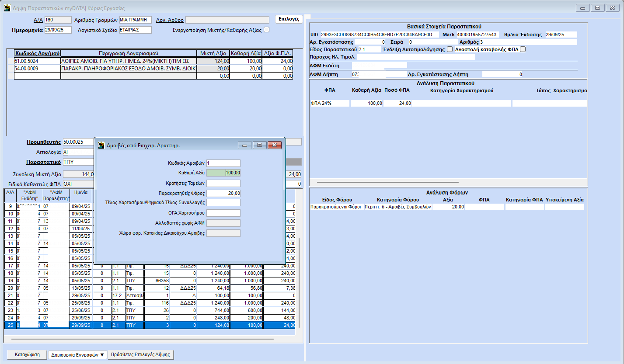This screenshot has height=364, width=624.
Task: Click the underlined Προμηθευτής label
Action: pyautogui.click(x=43, y=142)
